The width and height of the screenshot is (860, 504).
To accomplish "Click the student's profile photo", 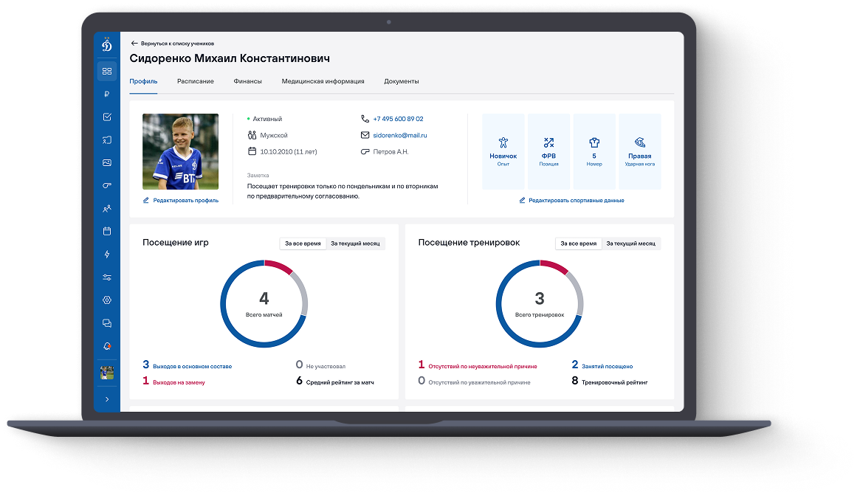I will click(180, 151).
